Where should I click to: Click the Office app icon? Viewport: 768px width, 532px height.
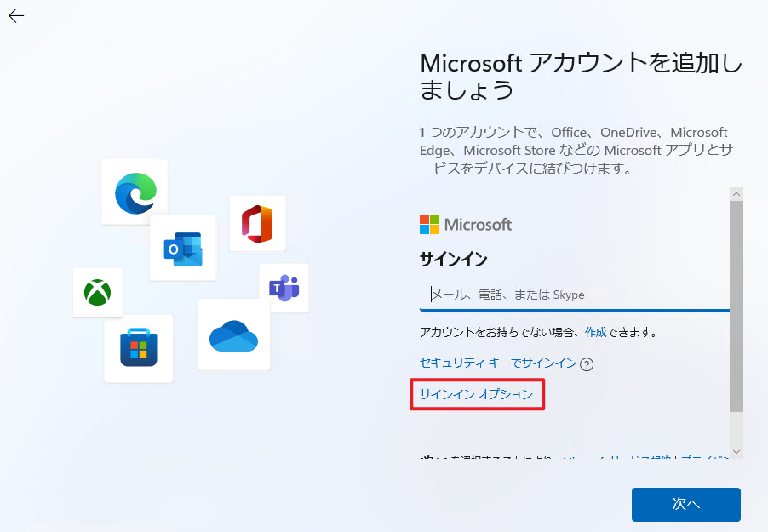click(257, 225)
